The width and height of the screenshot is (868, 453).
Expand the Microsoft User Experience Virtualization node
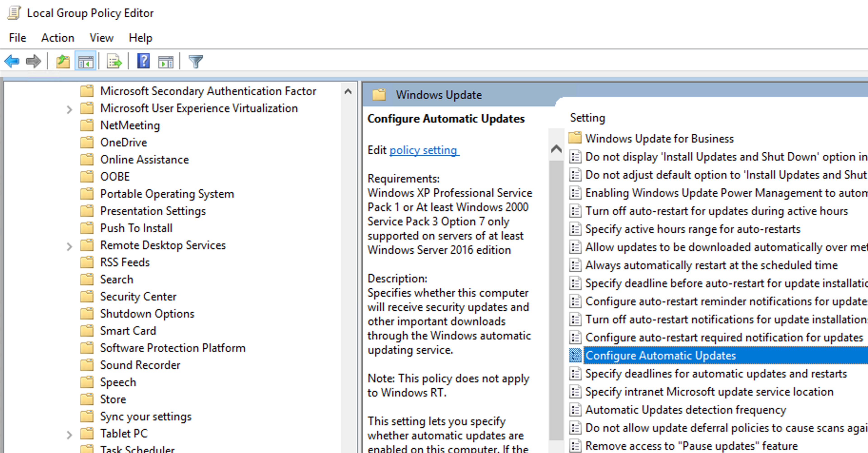point(69,109)
